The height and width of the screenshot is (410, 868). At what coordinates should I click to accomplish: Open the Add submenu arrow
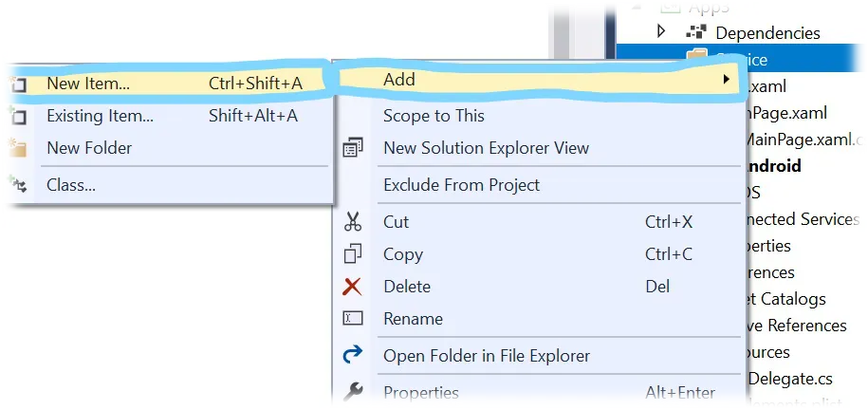[727, 80]
